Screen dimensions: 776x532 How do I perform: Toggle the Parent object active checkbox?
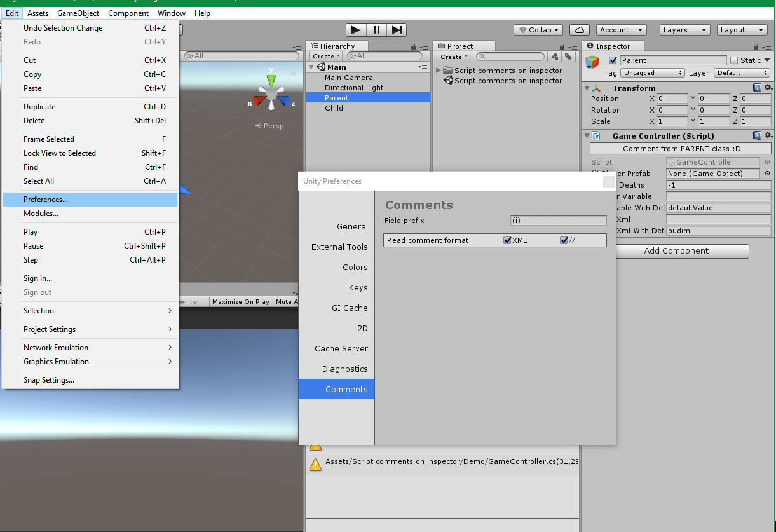pyautogui.click(x=613, y=60)
